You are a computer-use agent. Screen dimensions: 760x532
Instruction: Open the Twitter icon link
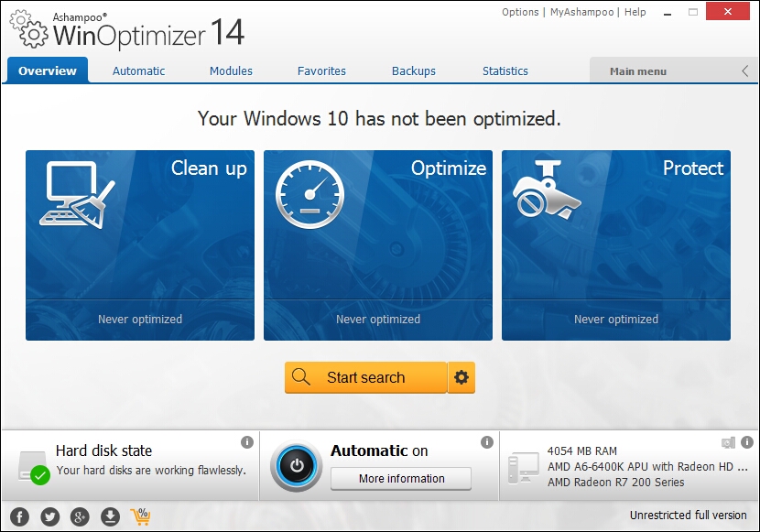(50, 517)
